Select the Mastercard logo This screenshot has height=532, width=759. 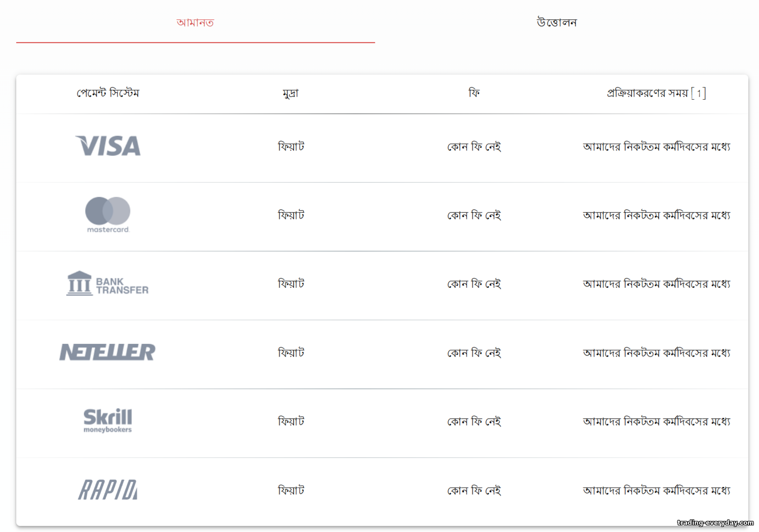click(x=108, y=215)
